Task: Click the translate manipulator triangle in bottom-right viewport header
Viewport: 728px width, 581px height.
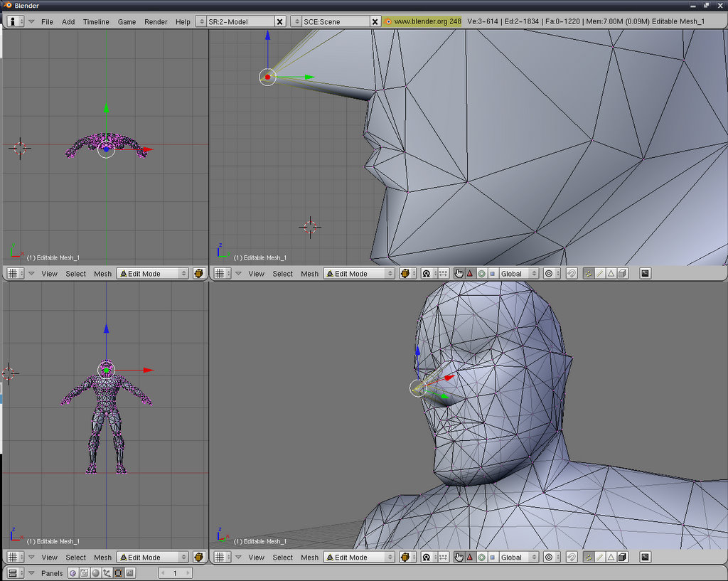Action: pyautogui.click(x=469, y=558)
